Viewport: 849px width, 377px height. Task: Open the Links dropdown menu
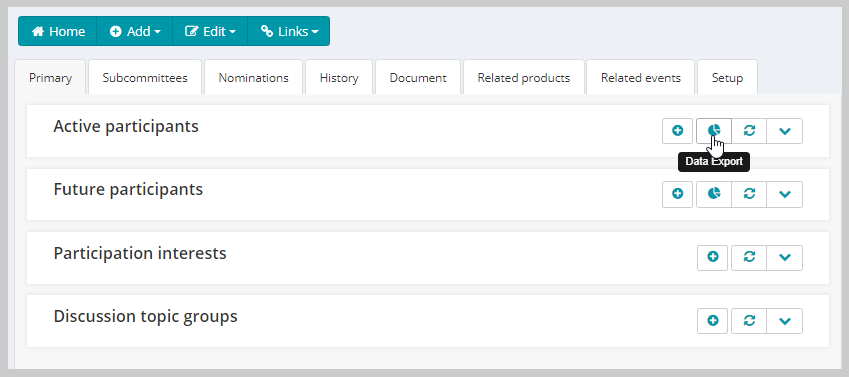(289, 31)
